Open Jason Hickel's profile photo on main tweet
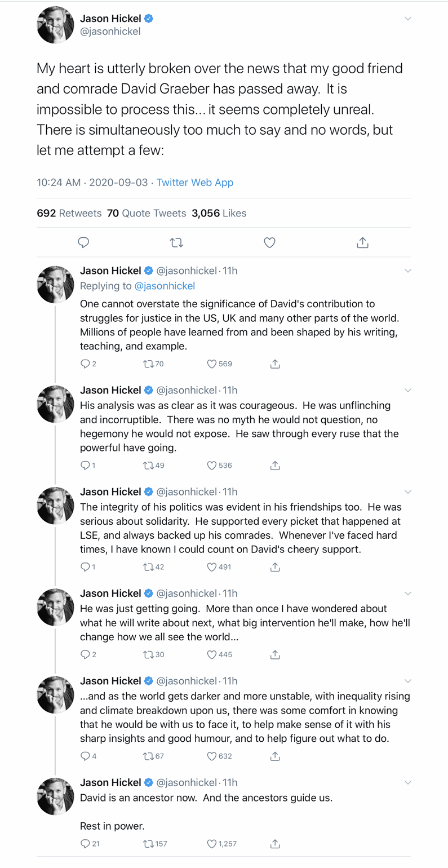This screenshot has width=448, height=868. tap(55, 25)
